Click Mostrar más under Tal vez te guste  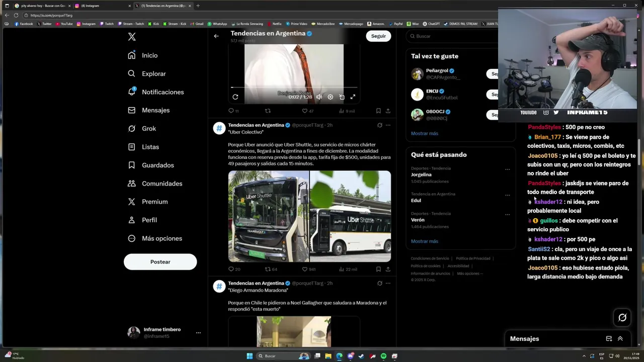click(425, 133)
